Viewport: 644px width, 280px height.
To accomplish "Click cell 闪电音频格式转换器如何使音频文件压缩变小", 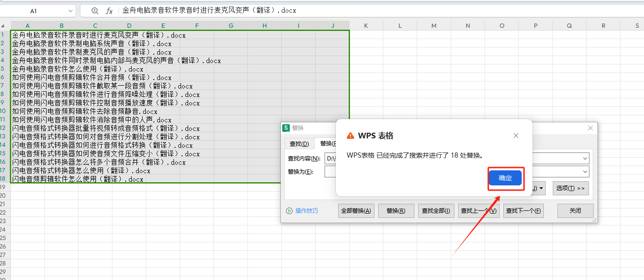I will tap(106, 153).
